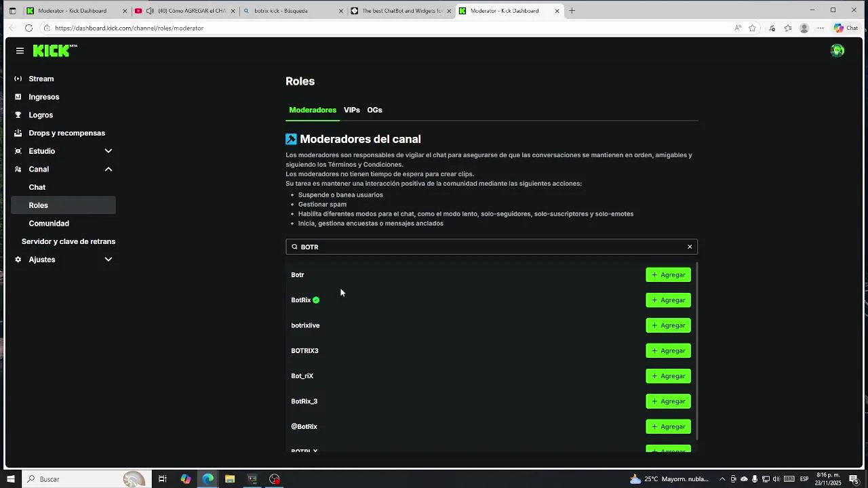868x488 pixels.
Task: Click the Bot_riX user name
Action: pyautogui.click(x=302, y=376)
